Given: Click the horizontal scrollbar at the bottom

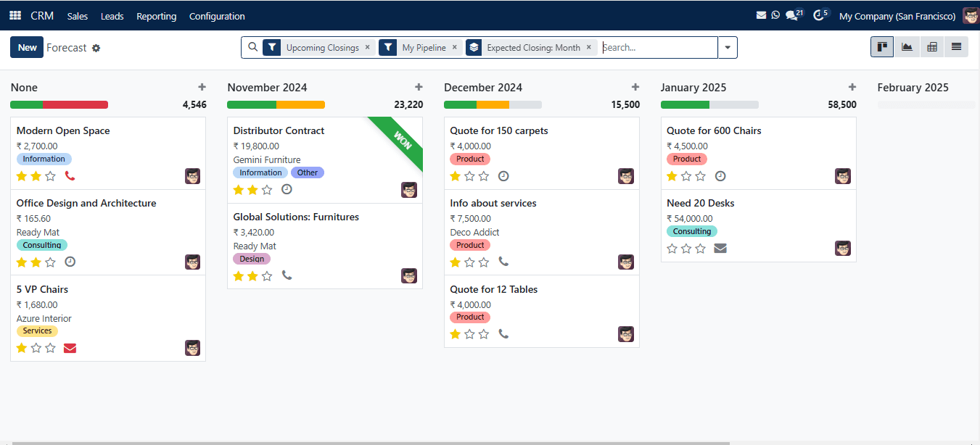Looking at the screenshot, I should [370, 443].
